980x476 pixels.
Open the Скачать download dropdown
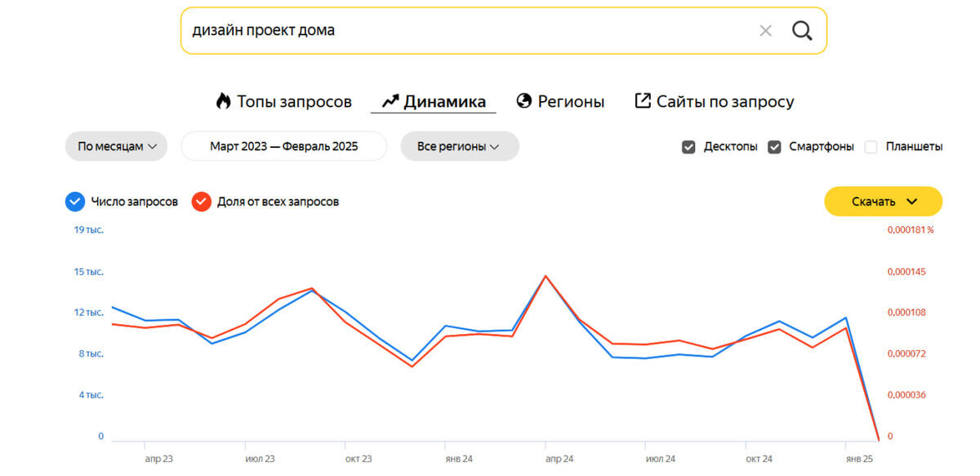pos(883,202)
